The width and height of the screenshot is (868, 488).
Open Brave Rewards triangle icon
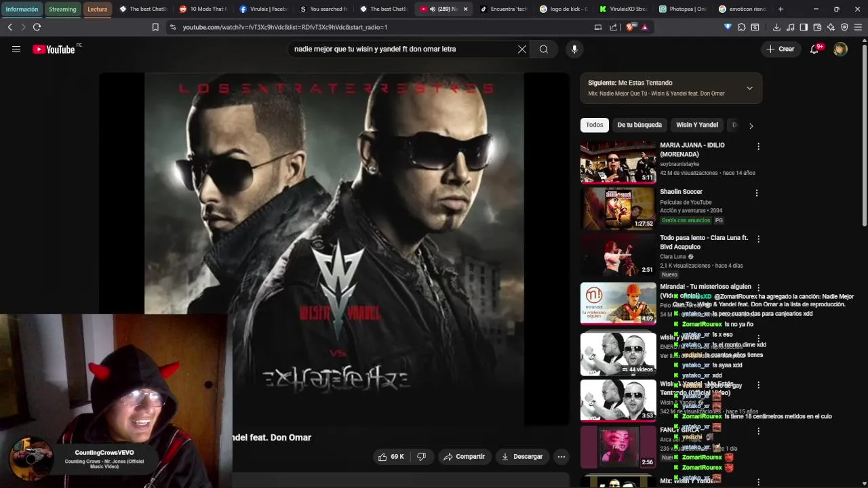point(644,27)
